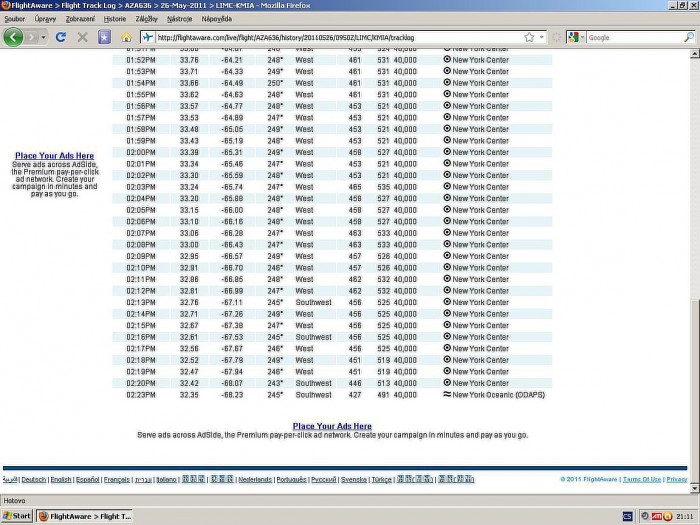
Task: Switch language to Español
Action: pyautogui.click(x=88, y=479)
